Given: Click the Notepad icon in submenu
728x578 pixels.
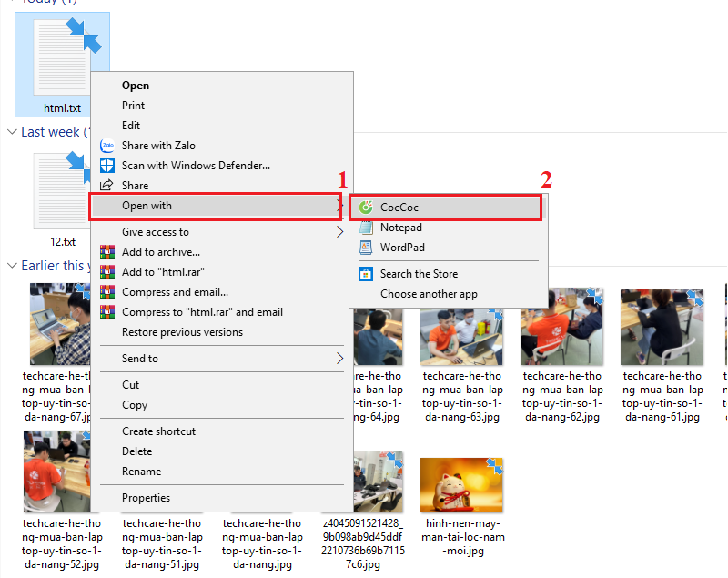Looking at the screenshot, I should coord(366,228).
